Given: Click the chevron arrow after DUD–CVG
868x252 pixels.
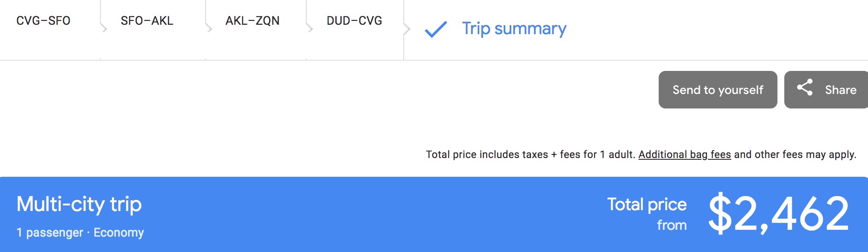Looking at the screenshot, I should [x=407, y=29].
